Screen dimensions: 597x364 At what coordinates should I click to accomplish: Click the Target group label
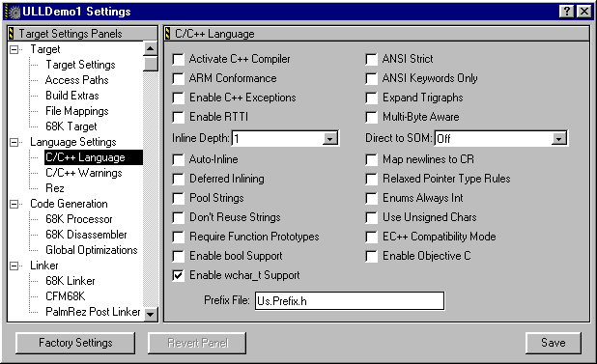tap(45, 49)
